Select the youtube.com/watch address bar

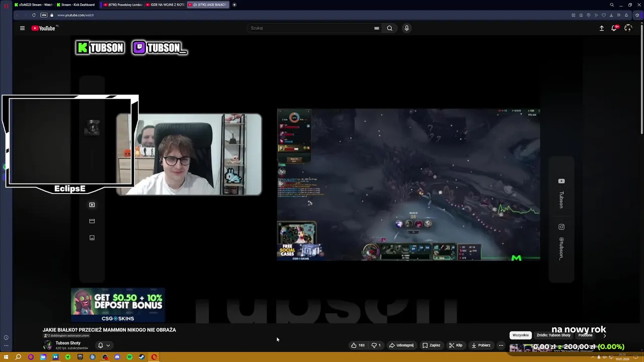click(75, 15)
